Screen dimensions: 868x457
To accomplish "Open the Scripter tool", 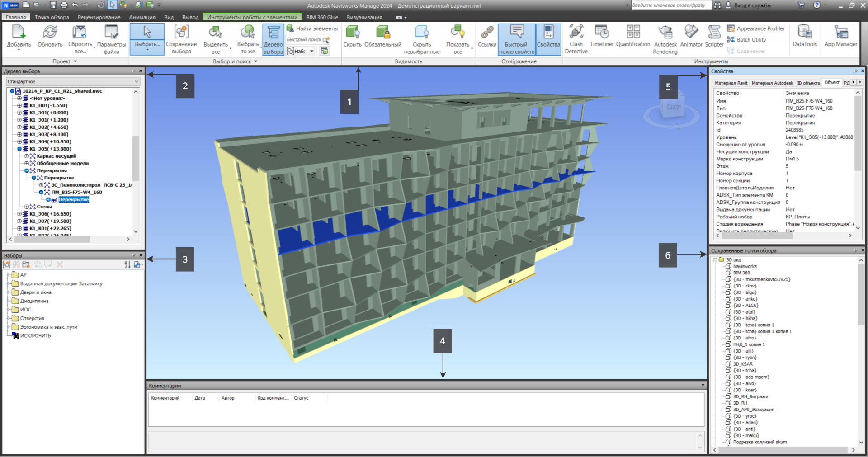I will 714,36.
